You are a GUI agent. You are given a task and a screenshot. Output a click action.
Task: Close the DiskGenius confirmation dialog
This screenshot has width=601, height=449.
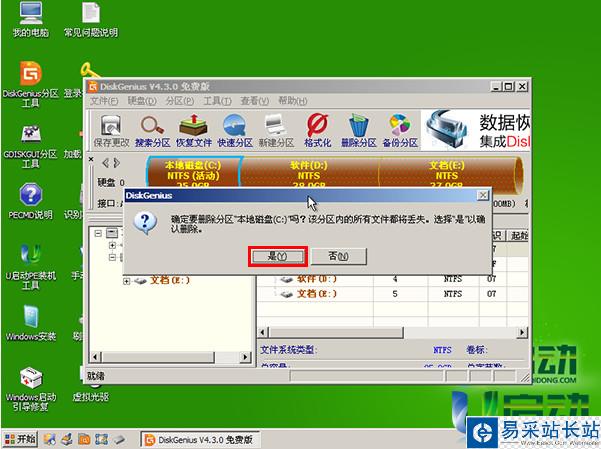[483, 196]
